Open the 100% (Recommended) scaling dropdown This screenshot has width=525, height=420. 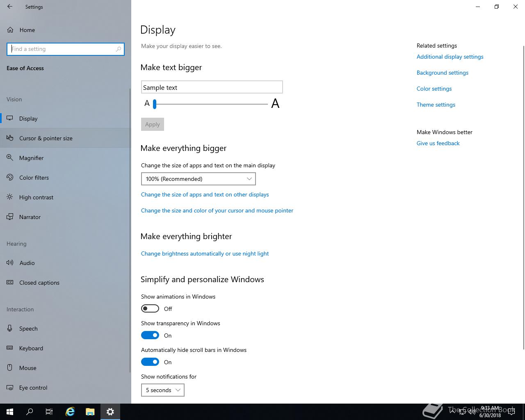pos(199,179)
